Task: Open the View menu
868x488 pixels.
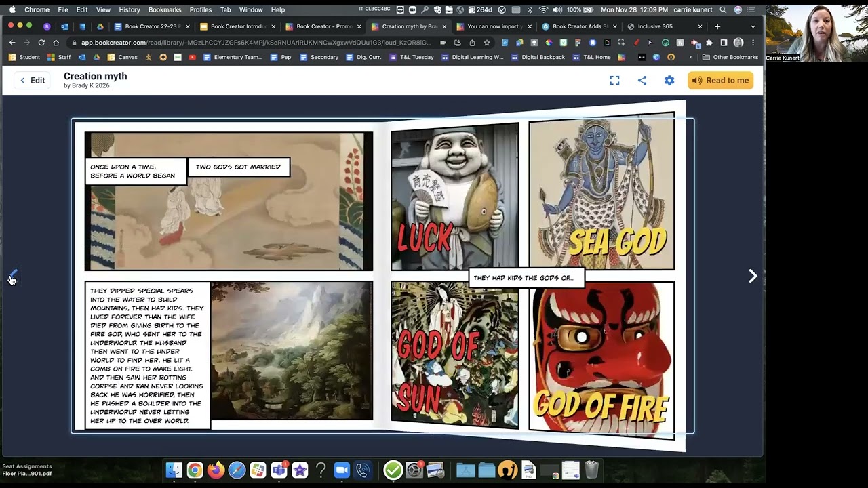Action: pyautogui.click(x=103, y=9)
